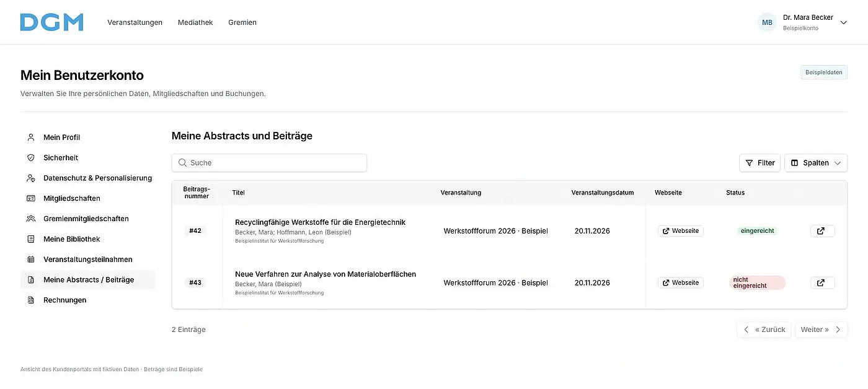Screen dimensions: 868x389
Task: Go to next page with Weiter
Action: tap(821, 330)
